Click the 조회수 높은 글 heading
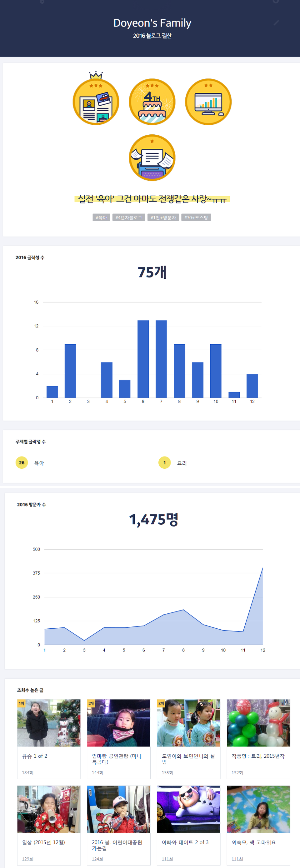The width and height of the screenshot is (300, 868). pyautogui.click(x=30, y=690)
